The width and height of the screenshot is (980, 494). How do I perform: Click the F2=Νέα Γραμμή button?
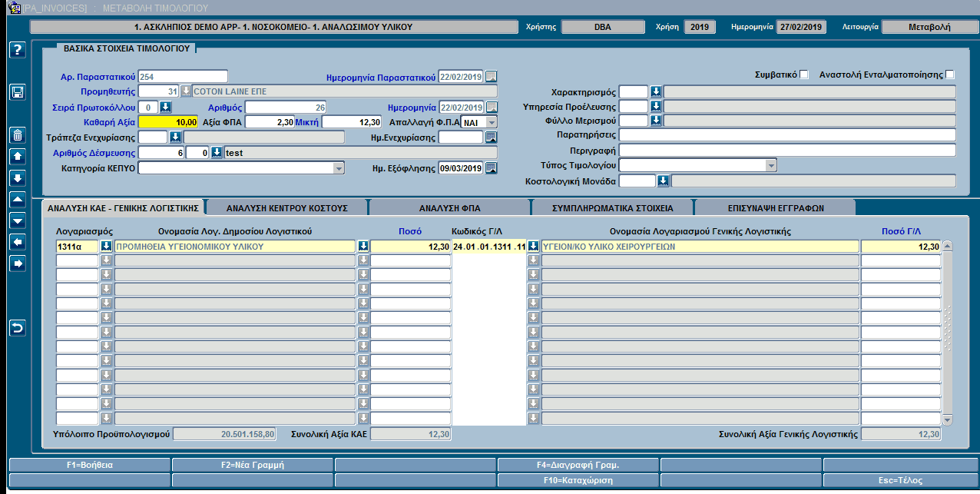coord(253,465)
